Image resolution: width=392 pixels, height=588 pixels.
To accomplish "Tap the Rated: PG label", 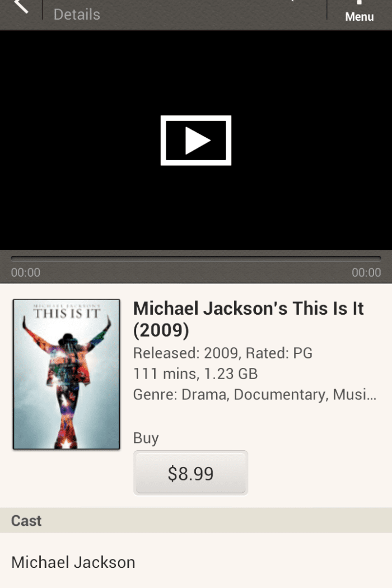I will pyautogui.click(x=279, y=353).
